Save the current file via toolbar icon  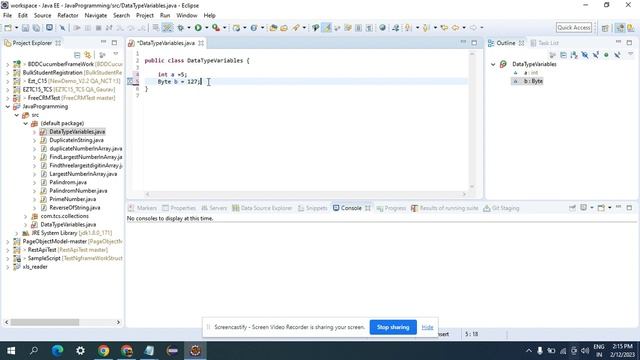[25, 28]
